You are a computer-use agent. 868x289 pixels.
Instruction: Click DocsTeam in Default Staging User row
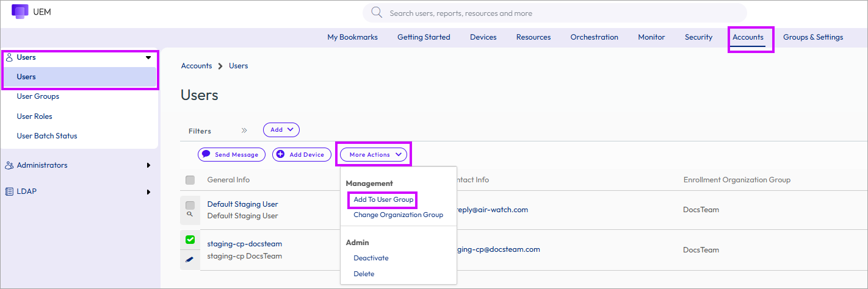tap(701, 210)
